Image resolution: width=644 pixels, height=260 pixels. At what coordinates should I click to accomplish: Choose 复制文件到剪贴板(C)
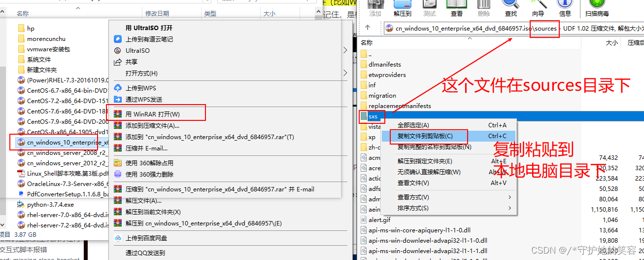(425, 136)
